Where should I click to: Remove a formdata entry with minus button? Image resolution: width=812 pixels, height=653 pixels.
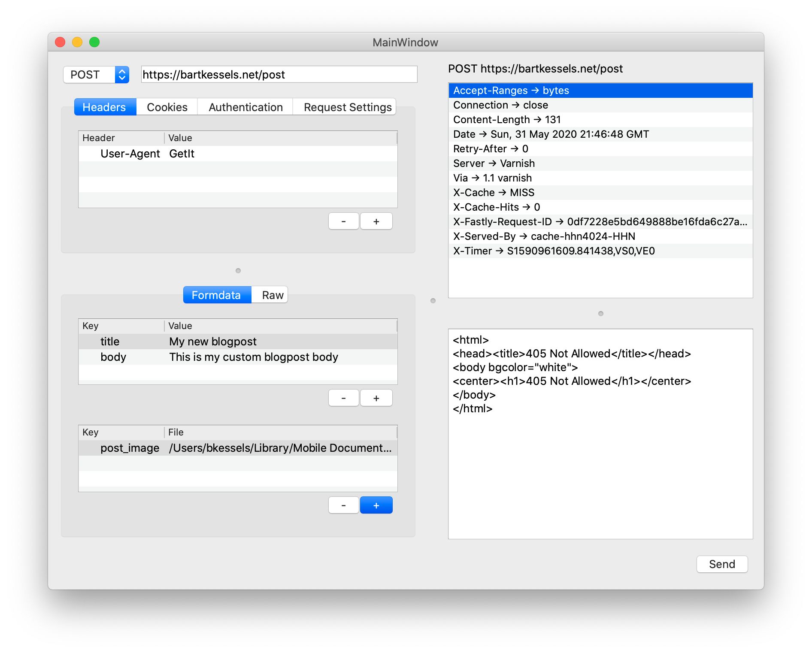[x=343, y=398]
